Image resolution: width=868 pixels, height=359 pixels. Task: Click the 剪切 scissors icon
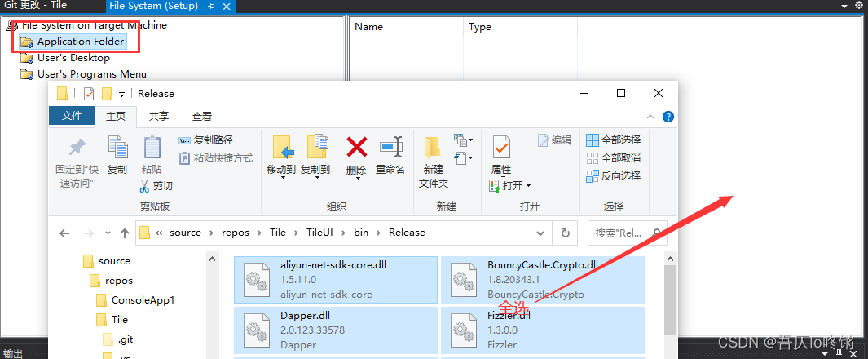[144, 185]
